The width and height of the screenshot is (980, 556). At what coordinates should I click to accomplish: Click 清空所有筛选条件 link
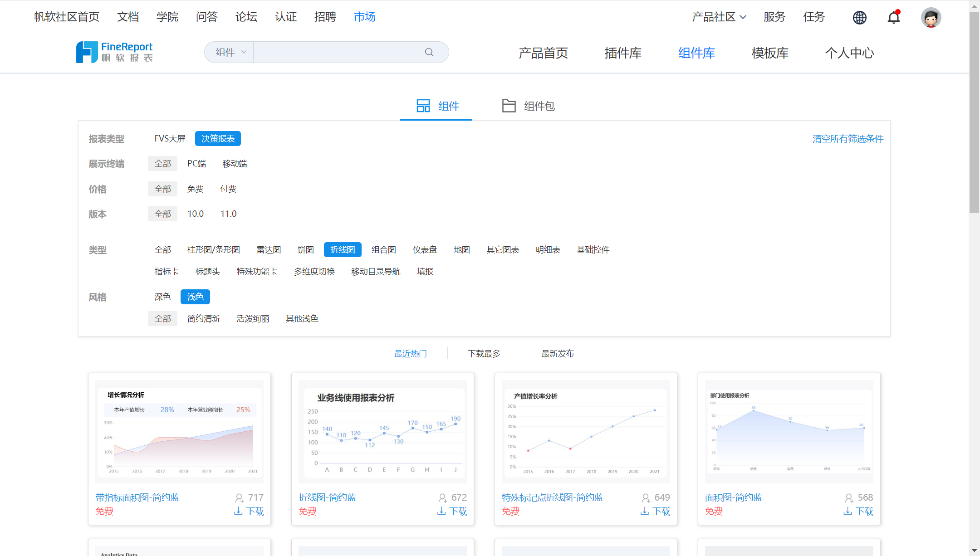(x=848, y=139)
